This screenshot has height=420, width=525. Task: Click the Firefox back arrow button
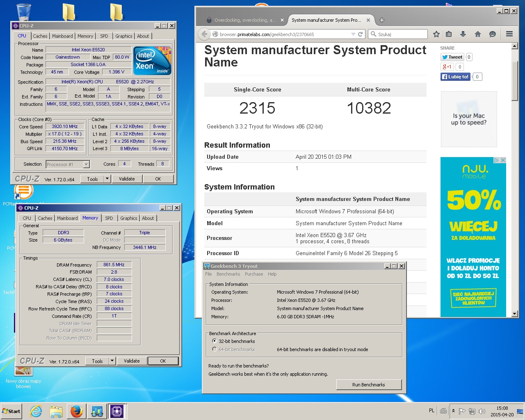tap(204, 34)
